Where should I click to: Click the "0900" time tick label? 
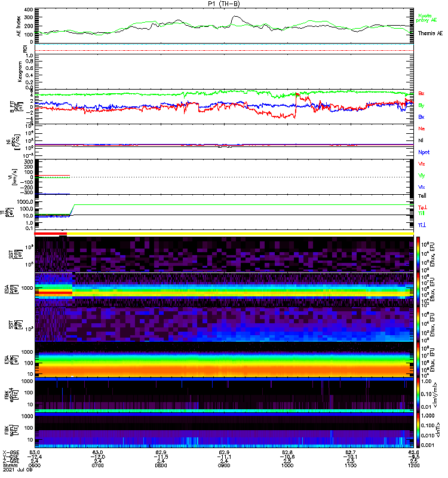point(224,465)
